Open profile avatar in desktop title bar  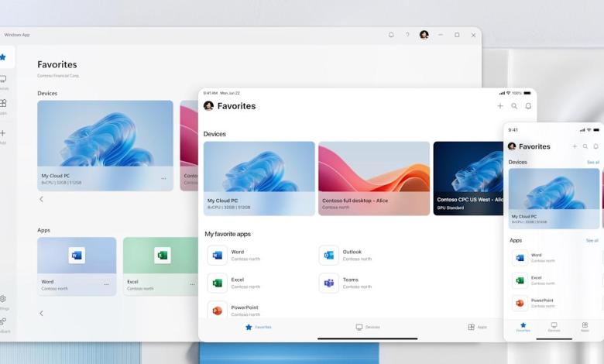pos(424,35)
